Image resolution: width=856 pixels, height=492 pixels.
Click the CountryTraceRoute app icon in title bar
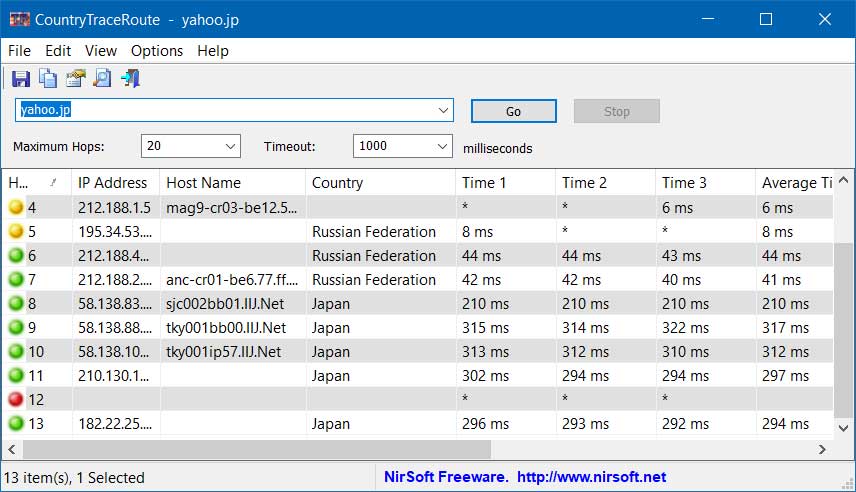point(20,20)
